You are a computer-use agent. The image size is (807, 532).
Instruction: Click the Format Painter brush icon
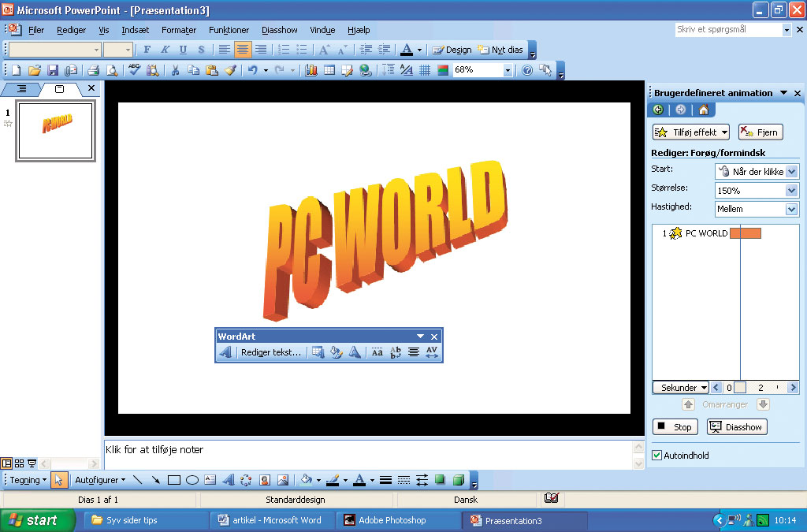pos(230,70)
